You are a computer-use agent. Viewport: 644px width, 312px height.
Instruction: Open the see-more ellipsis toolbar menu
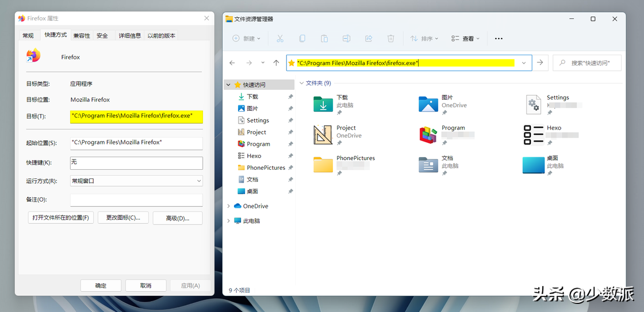pyautogui.click(x=499, y=39)
